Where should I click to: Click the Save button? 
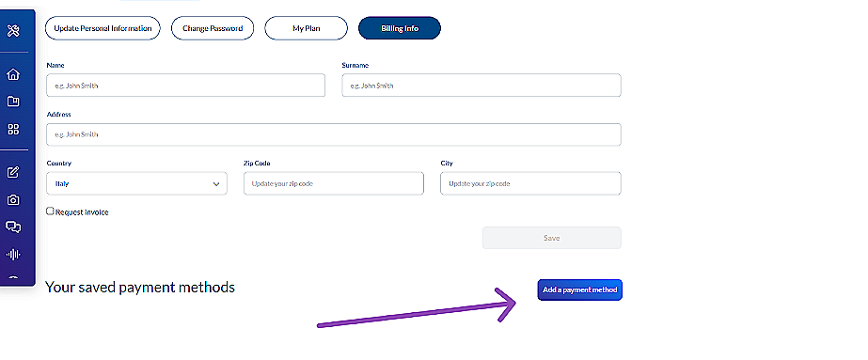tap(552, 238)
